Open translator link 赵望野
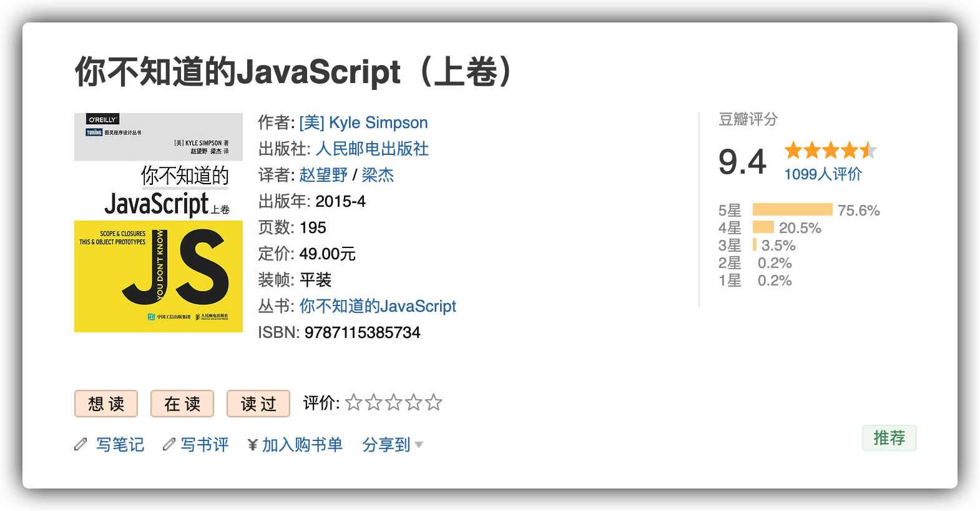 point(323,175)
